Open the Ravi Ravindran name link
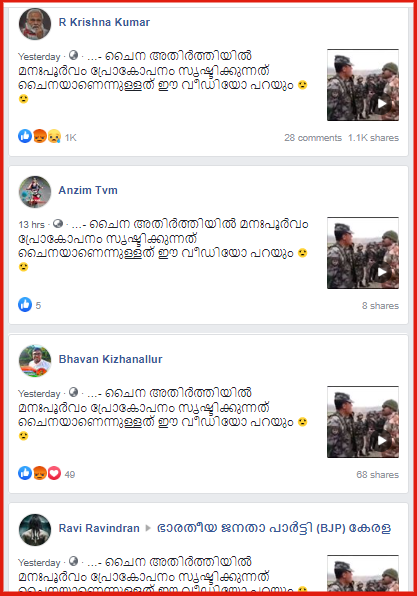The image size is (417, 596). click(x=99, y=528)
